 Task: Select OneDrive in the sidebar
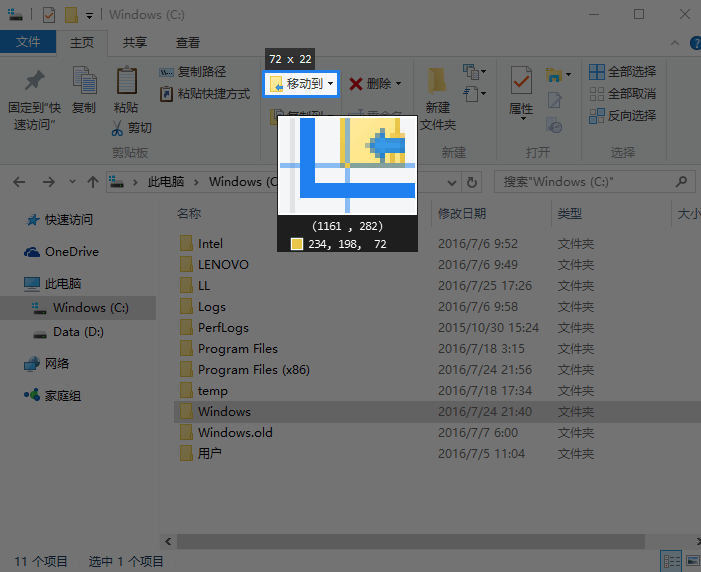point(61,252)
